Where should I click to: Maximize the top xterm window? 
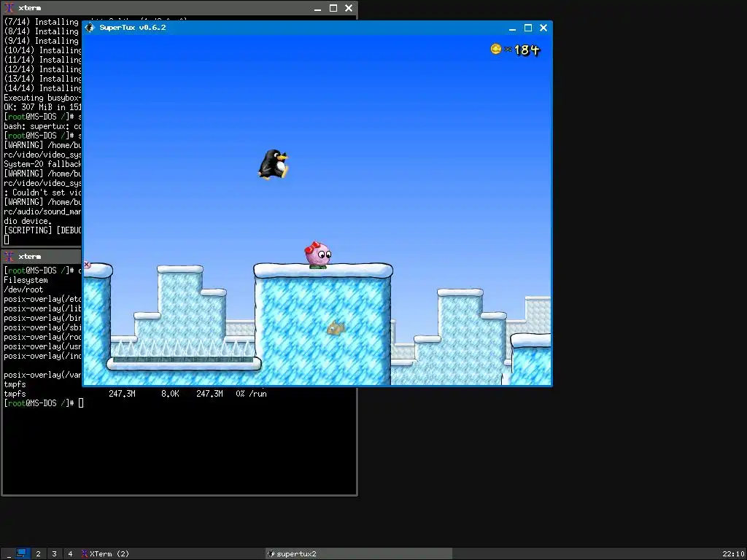333,8
